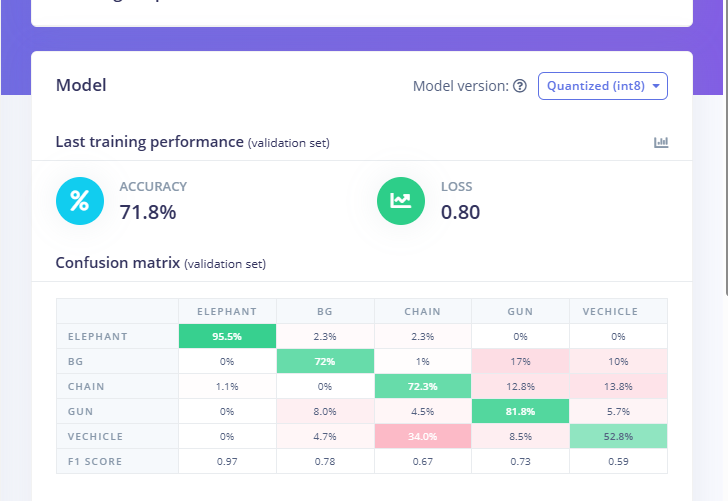Click the 71.8% accuracy value
Image resolution: width=728 pixels, height=501 pixels.
click(148, 212)
